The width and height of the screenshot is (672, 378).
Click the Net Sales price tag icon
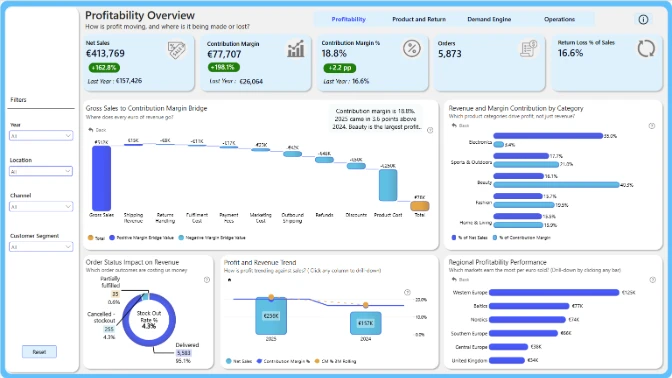(177, 50)
